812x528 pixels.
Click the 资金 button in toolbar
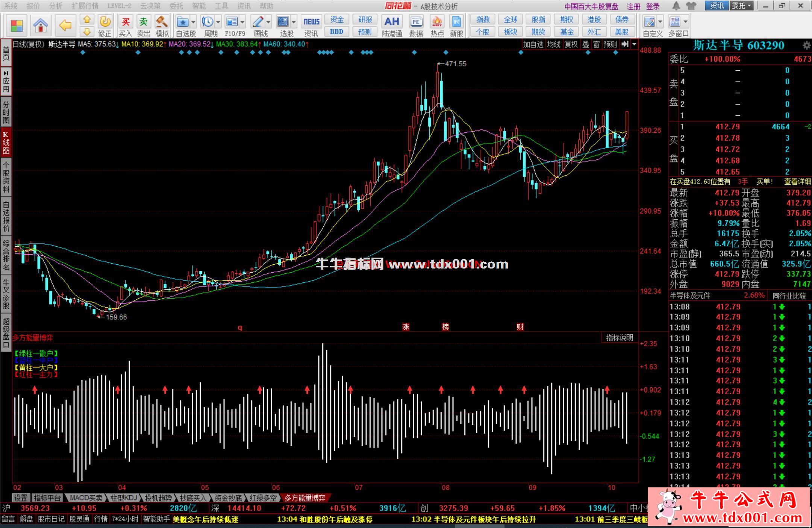pos(337,20)
